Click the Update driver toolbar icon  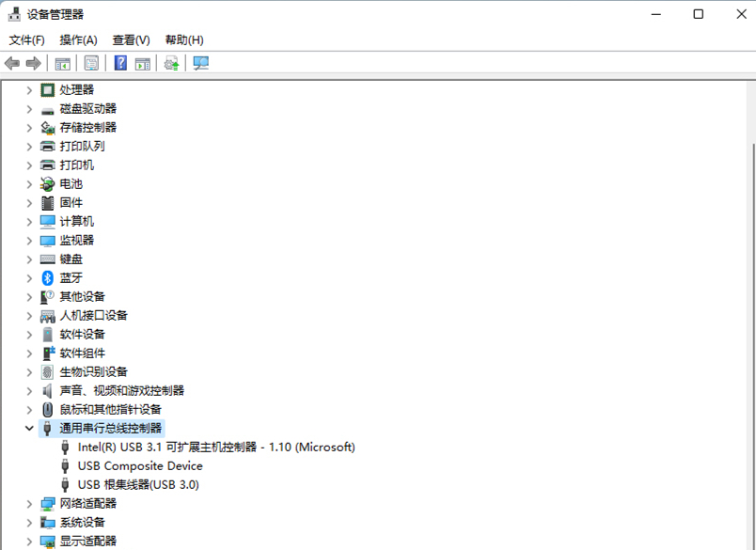point(171,63)
